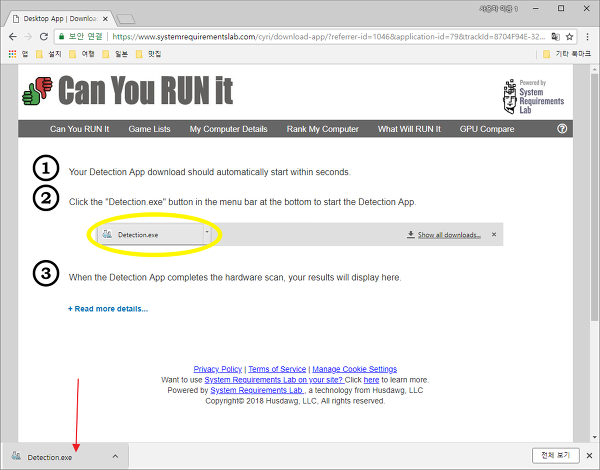Open Manage Cookie Settings link
The width and height of the screenshot is (600, 470).
355,369
